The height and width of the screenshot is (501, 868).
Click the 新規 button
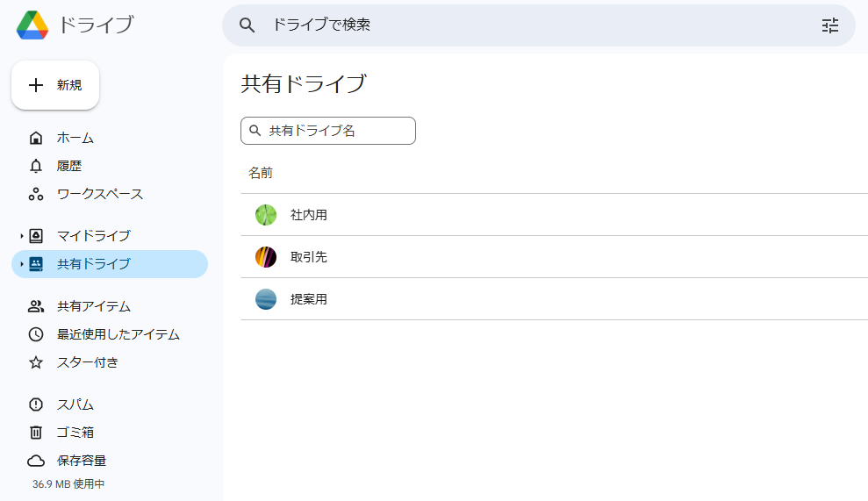[55, 85]
